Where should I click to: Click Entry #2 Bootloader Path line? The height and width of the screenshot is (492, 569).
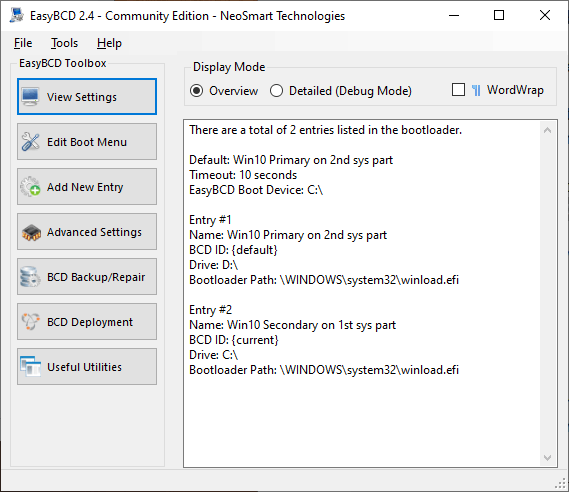click(x=324, y=370)
